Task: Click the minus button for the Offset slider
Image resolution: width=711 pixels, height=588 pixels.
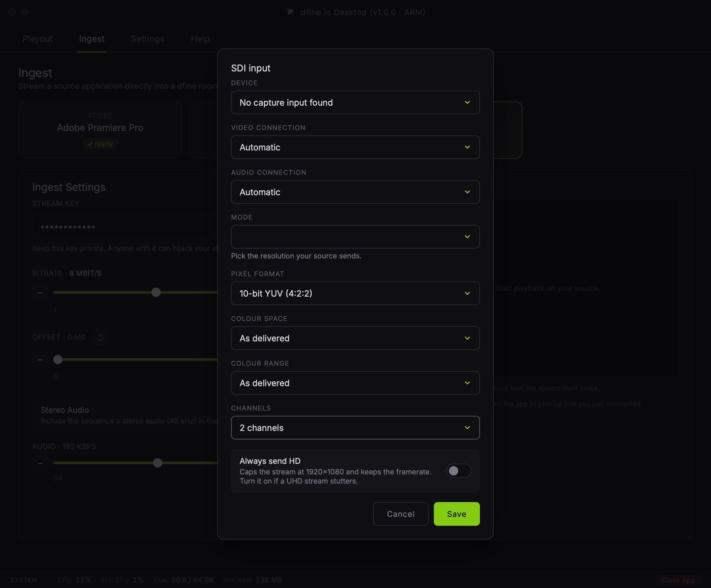Action: point(40,360)
